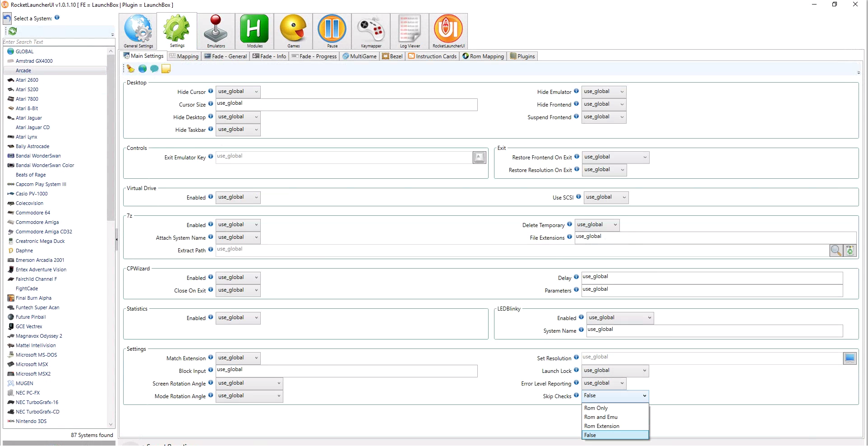868x446 pixels.
Task: Open the Hide Desktop dropdown
Action: coord(238,117)
